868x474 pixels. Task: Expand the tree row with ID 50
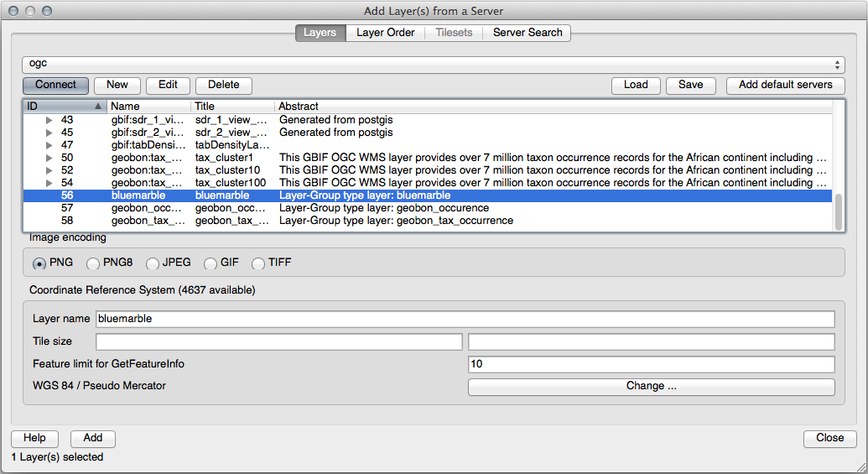click(x=49, y=158)
